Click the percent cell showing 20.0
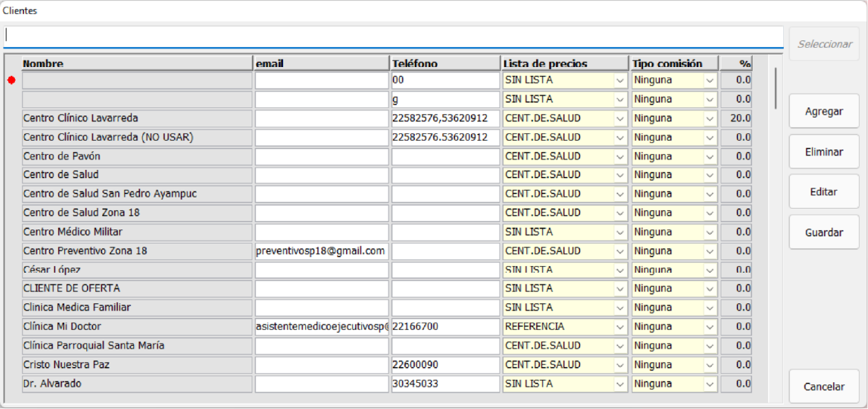 click(x=736, y=118)
